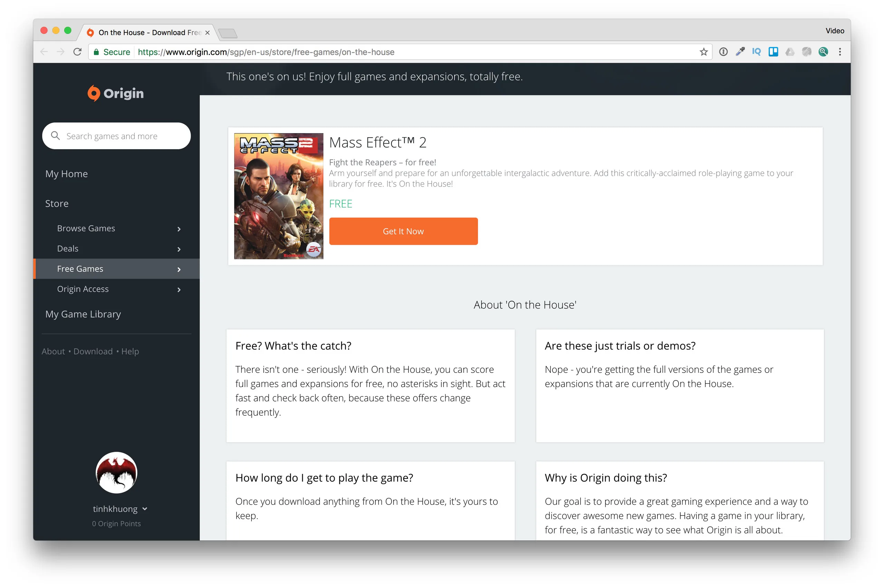Open My Game Library
The height and width of the screenshot is (588, 884).
[83, 314]
